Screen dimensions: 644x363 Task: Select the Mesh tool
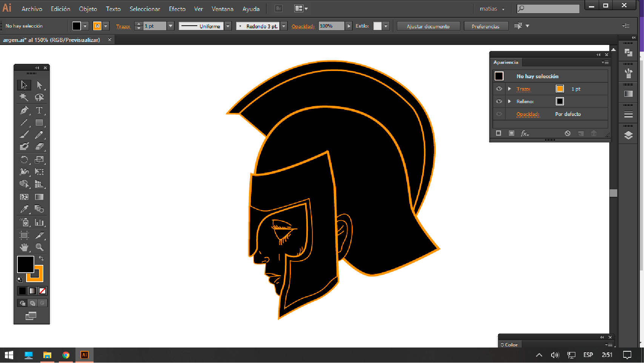24,197
